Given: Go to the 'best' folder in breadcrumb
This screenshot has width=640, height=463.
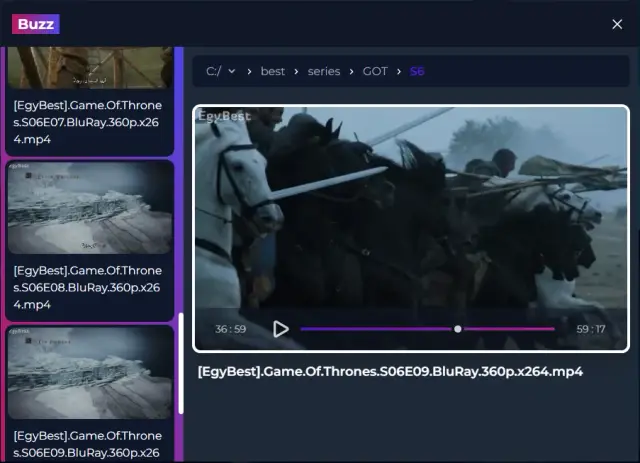Looking at the screenshot, I should click(x=273, y=71).
